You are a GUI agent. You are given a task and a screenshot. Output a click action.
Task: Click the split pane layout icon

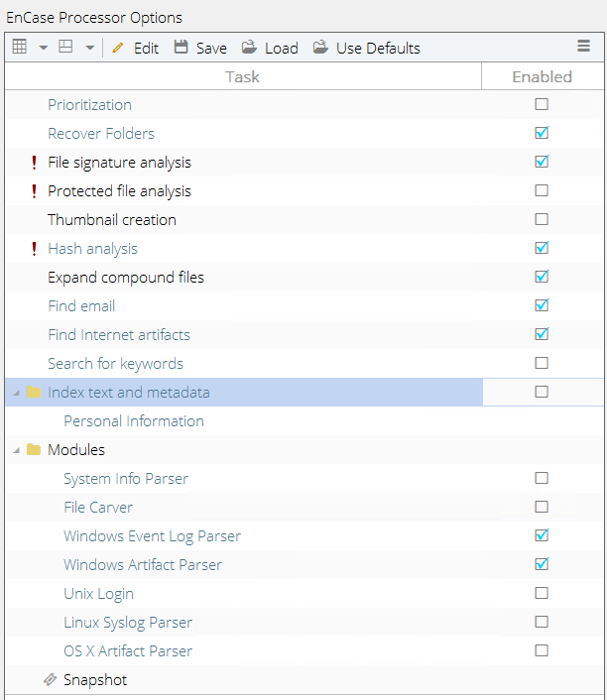65,47
